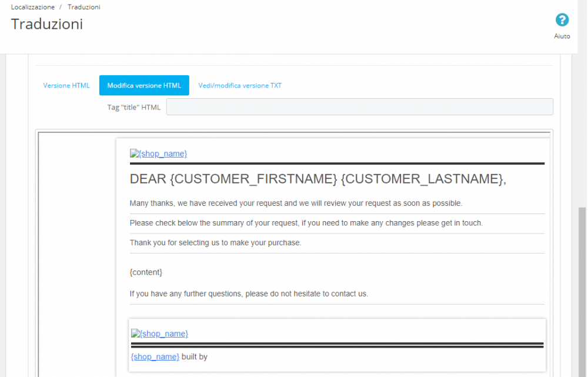The image size is (588, 377).
Task: Click the Traduzioni breadcrumb link
Action: tap(83, 7)
